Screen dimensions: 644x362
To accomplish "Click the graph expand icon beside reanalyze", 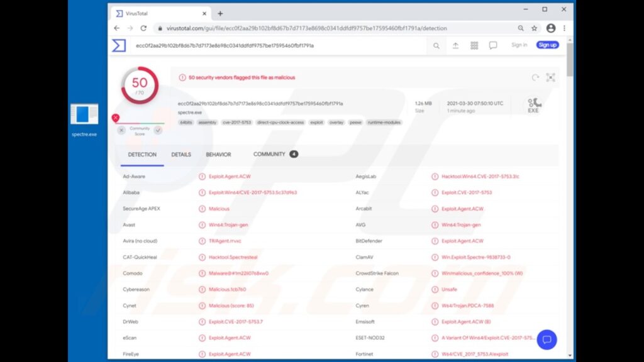I will tap(550, 77).
